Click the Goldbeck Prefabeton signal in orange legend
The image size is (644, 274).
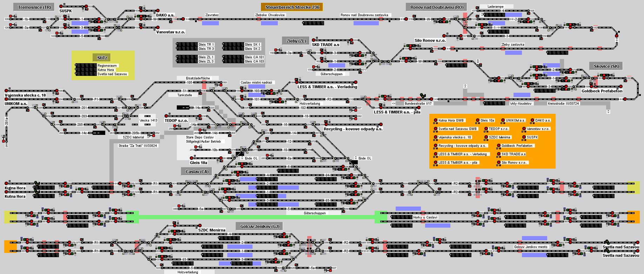499,146
